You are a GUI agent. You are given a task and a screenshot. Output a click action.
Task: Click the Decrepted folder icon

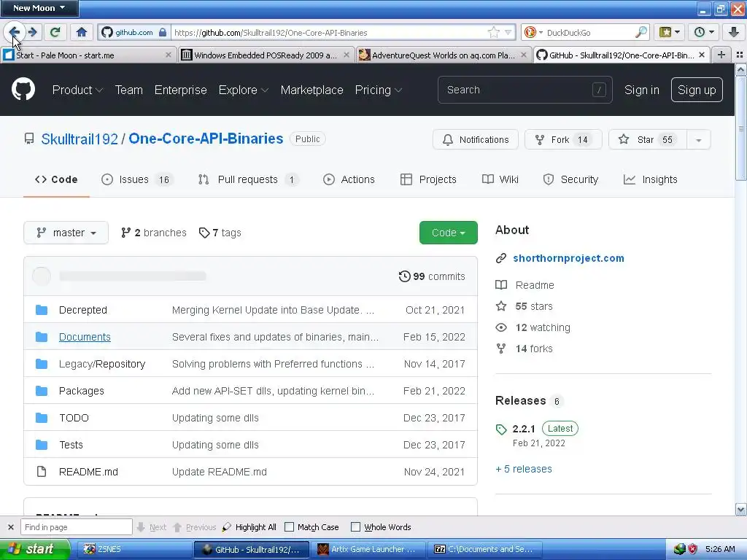42,310
